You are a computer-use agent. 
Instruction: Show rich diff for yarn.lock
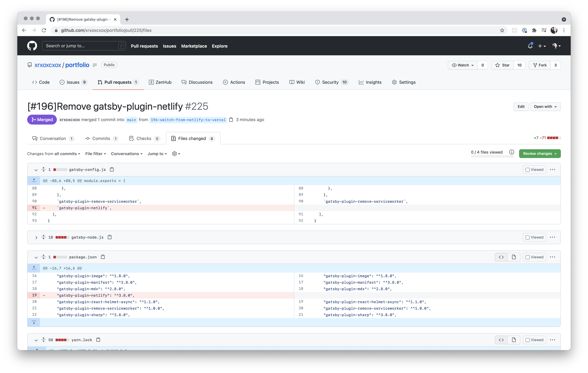[x=514, y=340]
